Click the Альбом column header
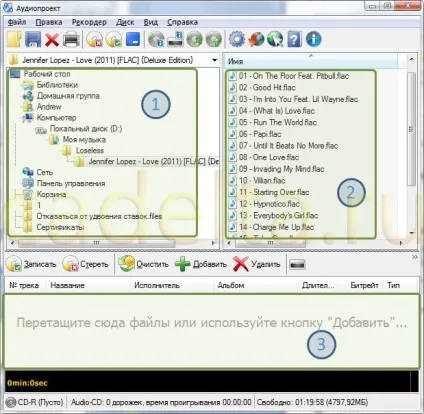 point(255,286)
